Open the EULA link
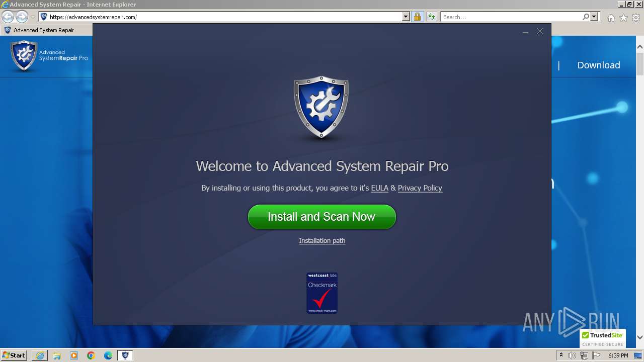 tap(379, 188)
